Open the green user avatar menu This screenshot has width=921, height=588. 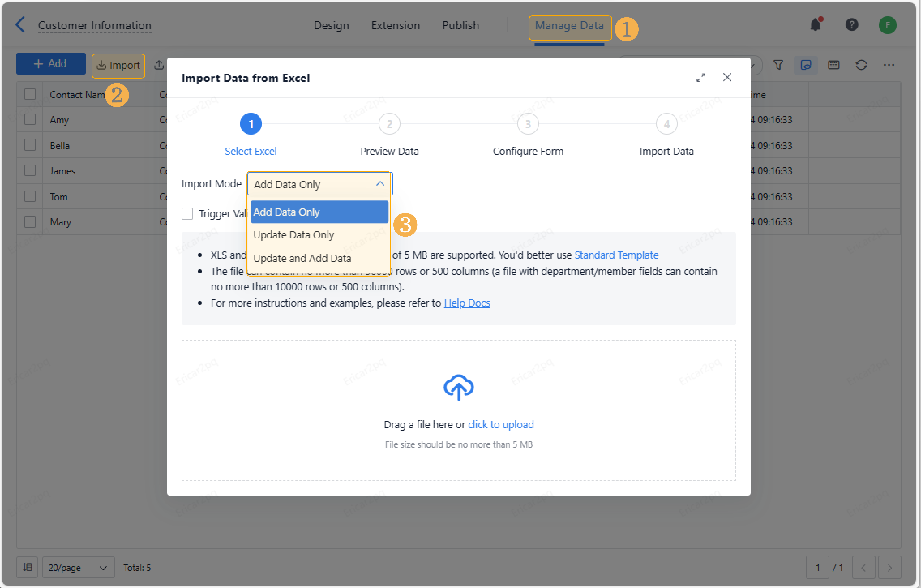(887, 25)
